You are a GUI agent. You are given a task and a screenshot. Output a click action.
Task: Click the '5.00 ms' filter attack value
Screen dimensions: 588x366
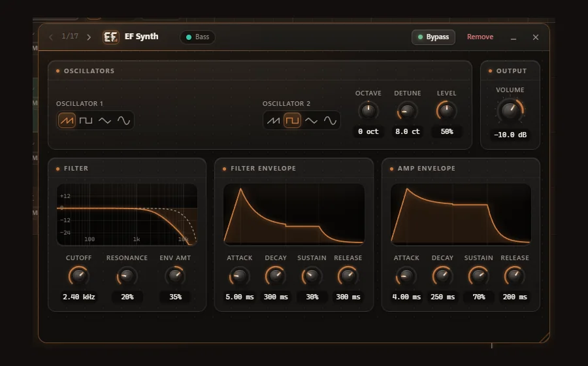(x=239, y=297)
